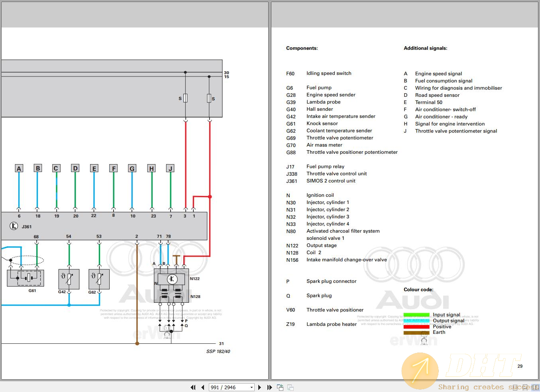This screenshot has width=540, height=392.
Task: Click 'Spark plug connector' entry P
Action: (331, 281)
